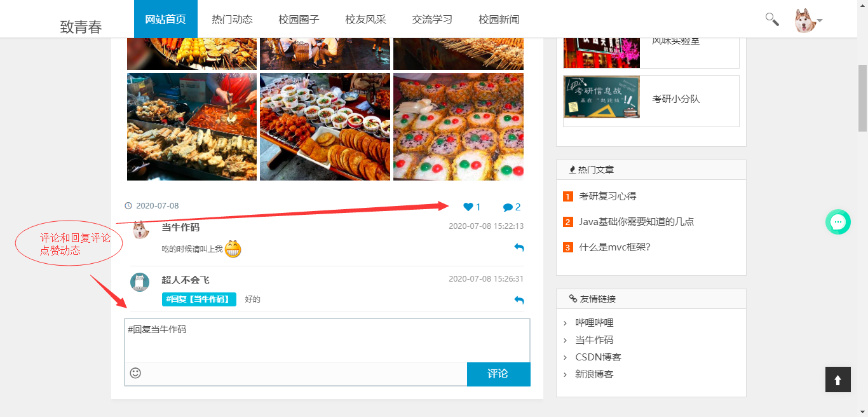868x417 pixels.
Task: Like the post via heart icon
Action: [x=468, y=207]
